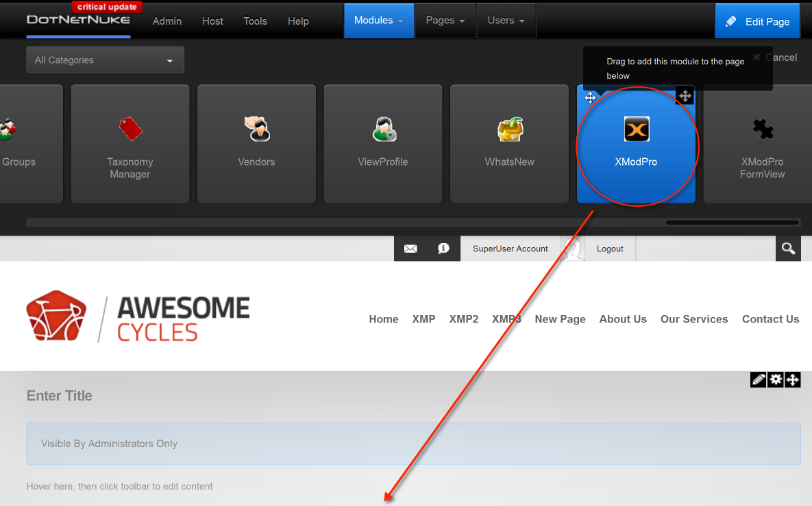Image resolution: width=812 pixels, height=506 pixels.
Task: Navigate to the XMP2 page
Action: click(x=463, y=319)
